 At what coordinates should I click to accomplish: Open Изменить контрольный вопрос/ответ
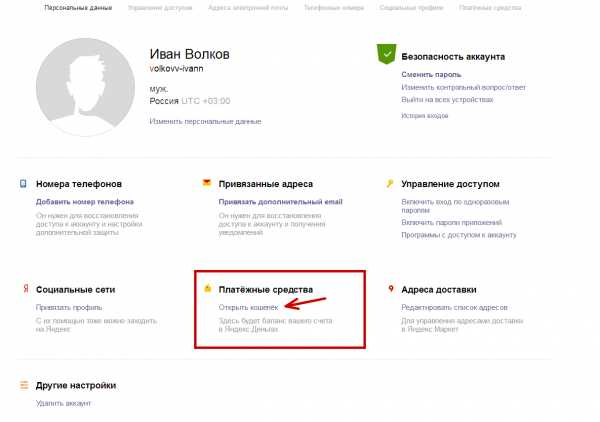[463, 87]
